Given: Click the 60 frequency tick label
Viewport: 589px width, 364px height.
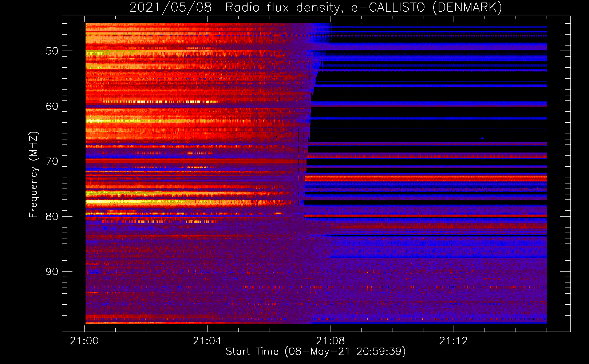Looking at the screenshot, I should coord(52,106).
